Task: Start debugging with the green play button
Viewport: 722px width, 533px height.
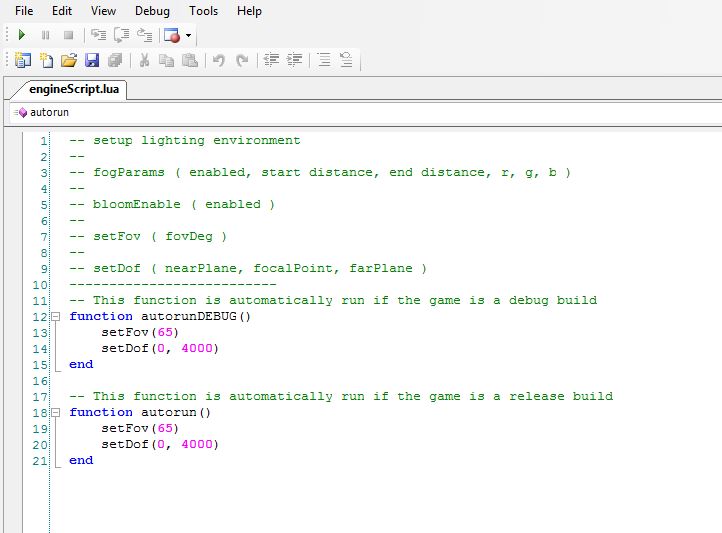Action: 22,35
